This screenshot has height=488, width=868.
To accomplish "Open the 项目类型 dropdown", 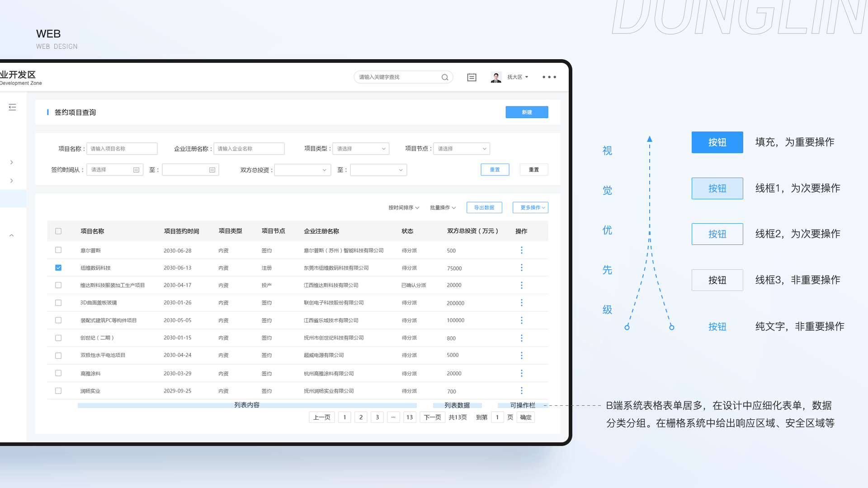I will tap(361, 149).
